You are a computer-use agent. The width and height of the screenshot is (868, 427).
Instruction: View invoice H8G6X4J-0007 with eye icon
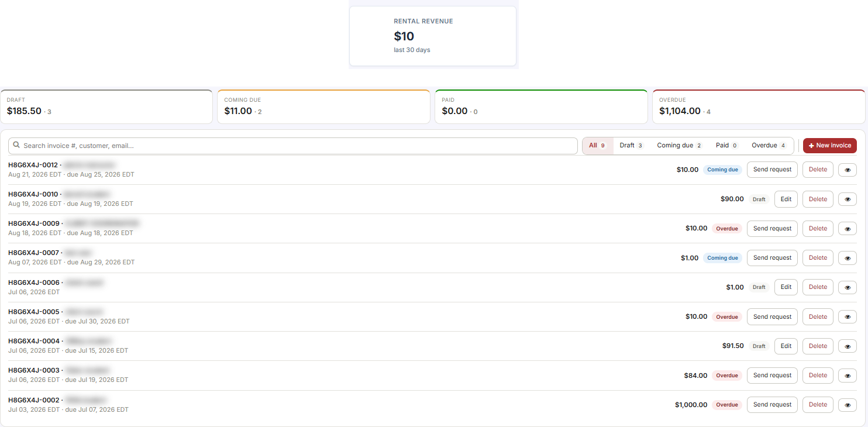pyautogui.click(x=848, y=258)
